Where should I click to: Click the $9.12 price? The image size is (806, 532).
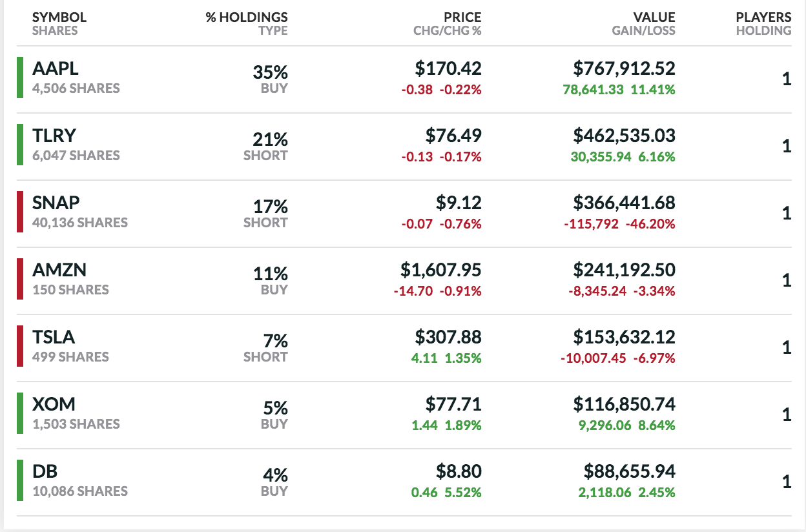459,203
